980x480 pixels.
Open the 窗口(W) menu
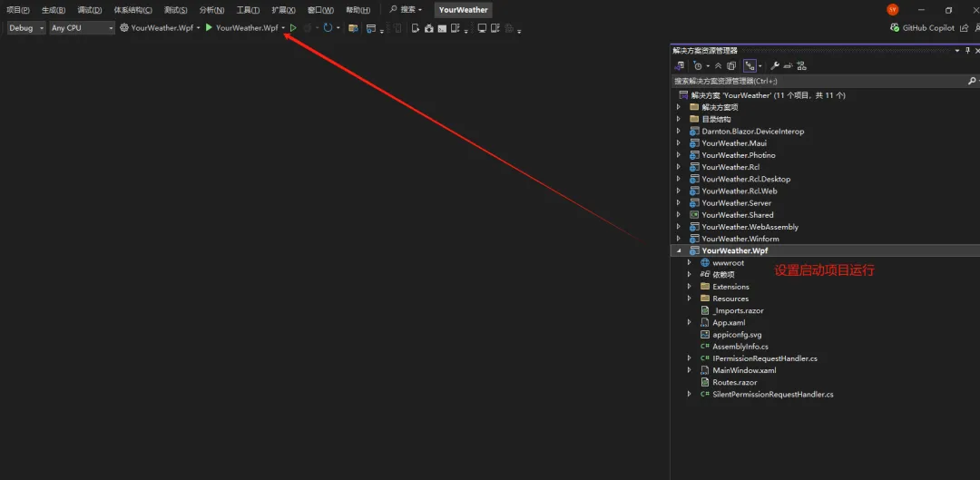coord(320,10)
